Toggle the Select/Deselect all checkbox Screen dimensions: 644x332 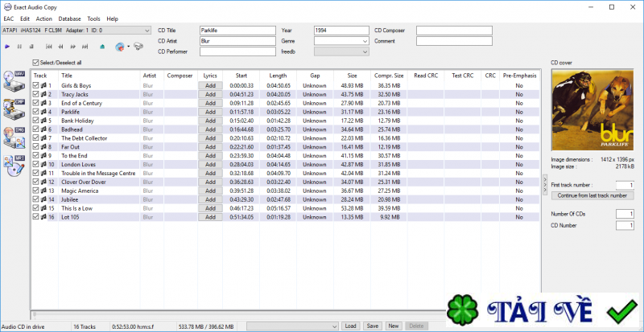point(35,63)
